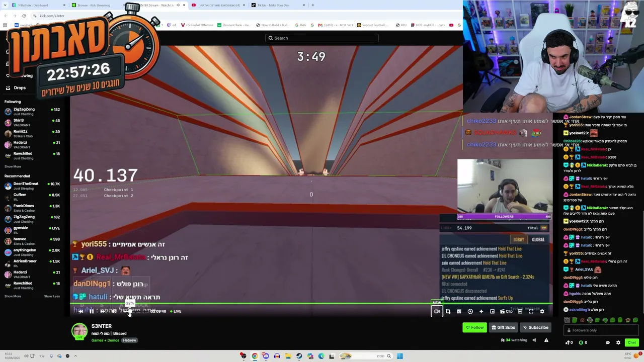Open DeenTheGreat recommended channel
Viewport: 644px width, 362px height.
coord(32,186)
